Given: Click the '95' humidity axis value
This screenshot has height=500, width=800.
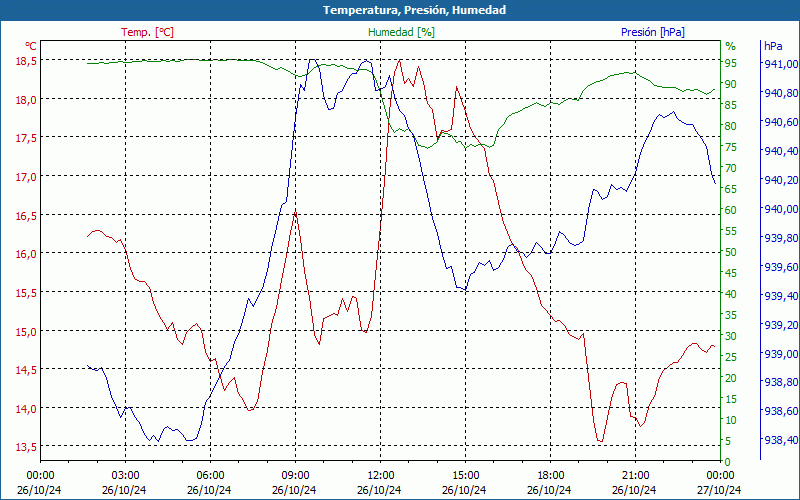Looking at the screenshot, I should pos(731,63).
